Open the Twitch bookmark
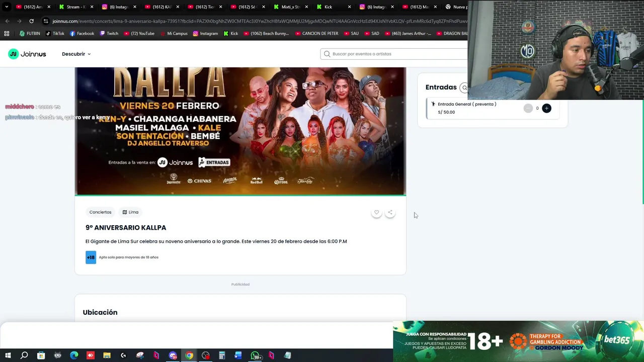Screen dimensions: 644x362 [109, 34]
